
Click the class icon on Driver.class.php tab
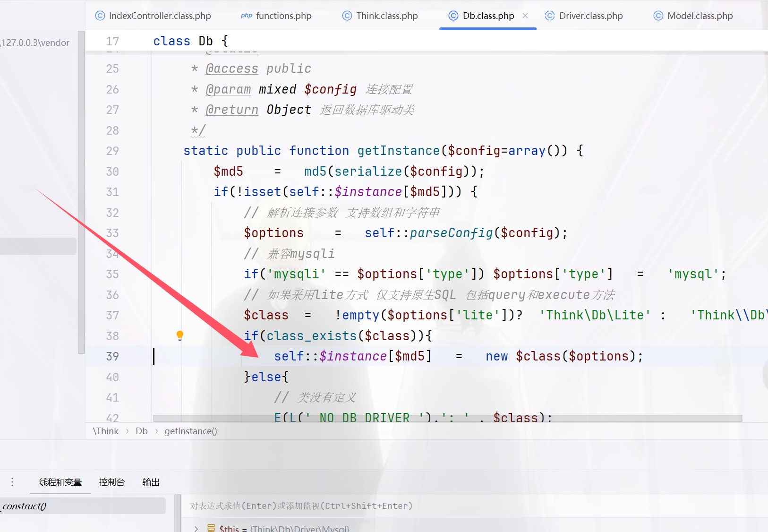point(550,16)
